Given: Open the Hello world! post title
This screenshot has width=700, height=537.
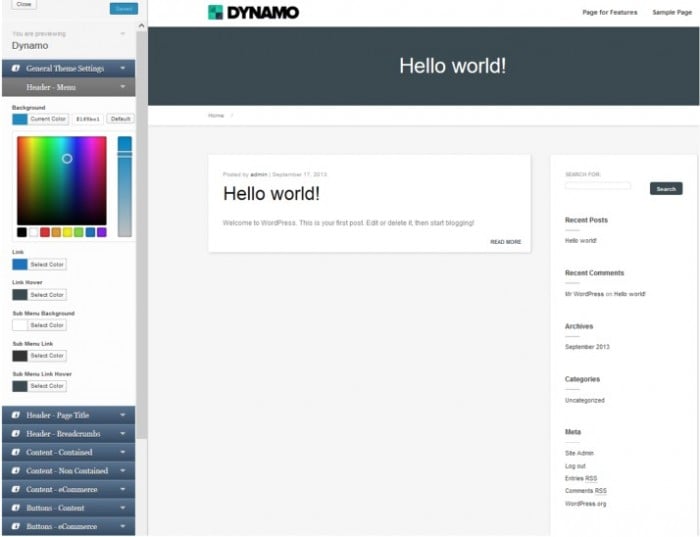Looking at the screenshot, I should click(x=271, y=194).
